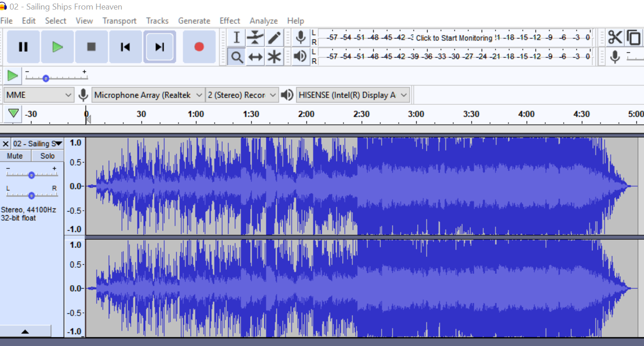Click the microphone icon beside Microphone Array
The height and width of the screenshot is (346, 644).
[83, 95]
